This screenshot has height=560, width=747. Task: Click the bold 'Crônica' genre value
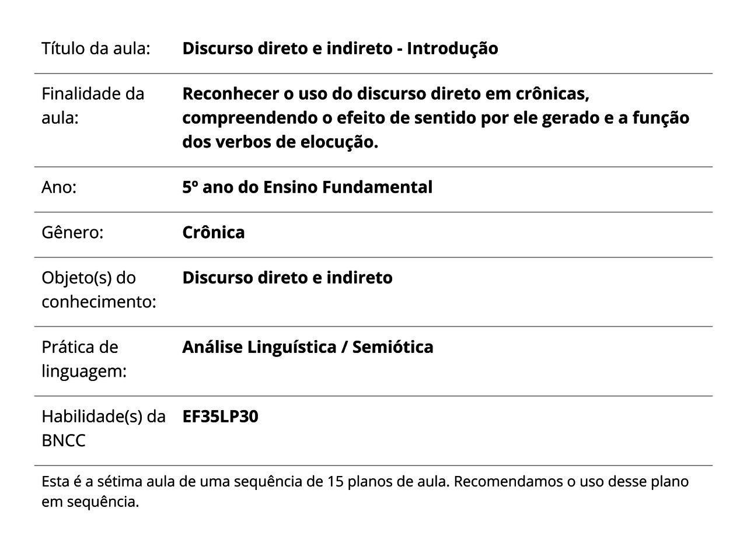213,232
